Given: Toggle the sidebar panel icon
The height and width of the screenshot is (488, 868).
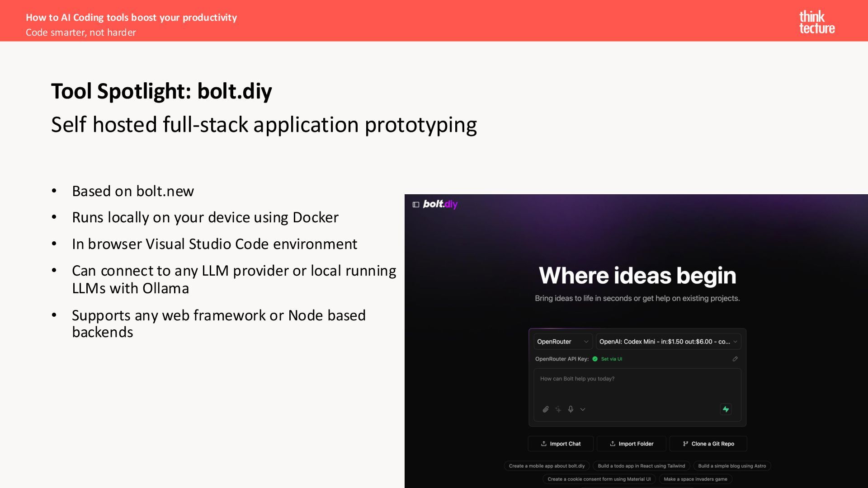Looking at the screenshot, I should (x=416, y=205).
